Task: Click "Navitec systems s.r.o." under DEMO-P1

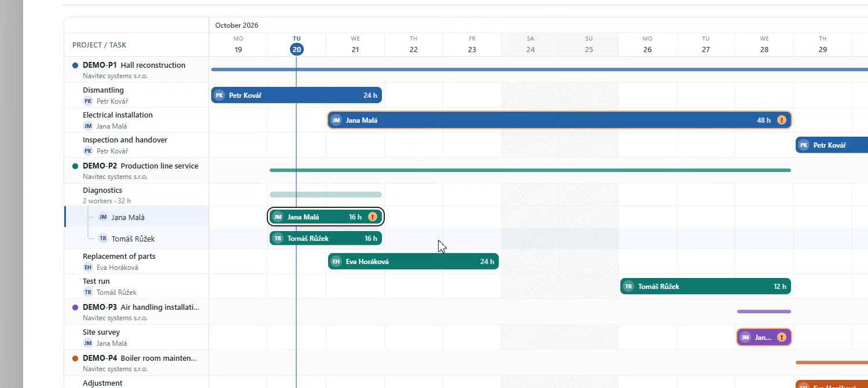Action: coord(115,76)
